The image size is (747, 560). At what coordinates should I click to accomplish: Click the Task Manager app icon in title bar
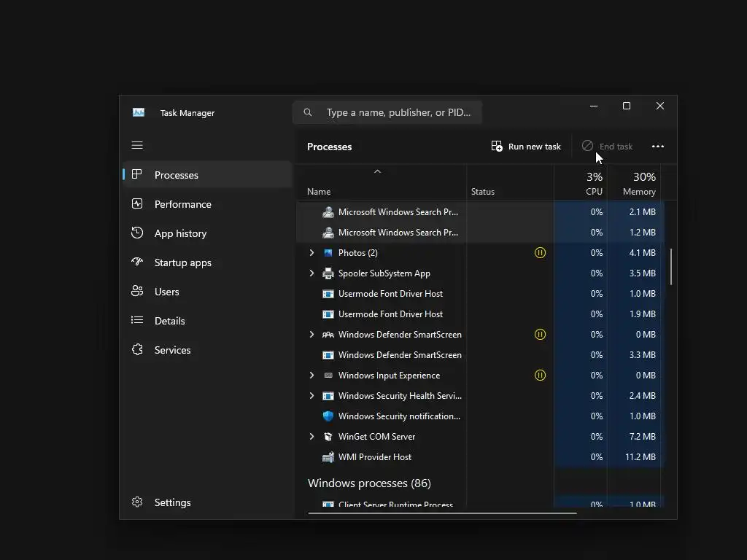tap(139, 112)
